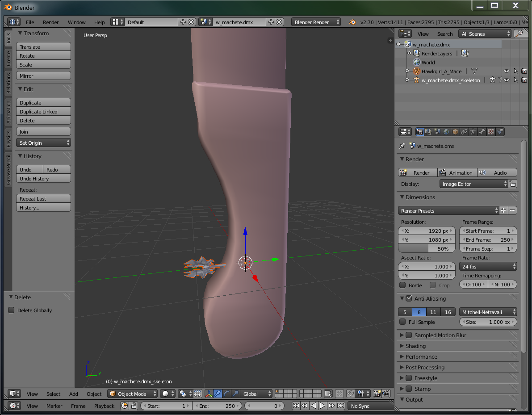The width and height of the screenshot is (532, 415).
Task: Open the World properties tab (globe icon)
Action: (446, 132)
